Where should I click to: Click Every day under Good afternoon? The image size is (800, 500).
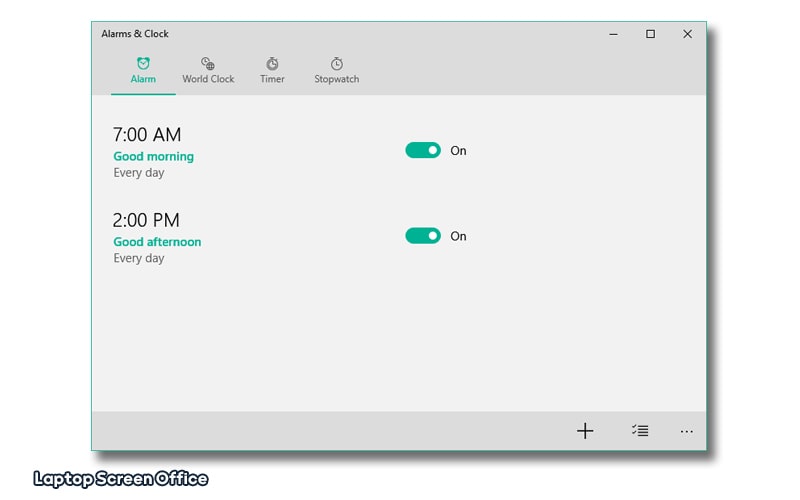pos(139,259)
